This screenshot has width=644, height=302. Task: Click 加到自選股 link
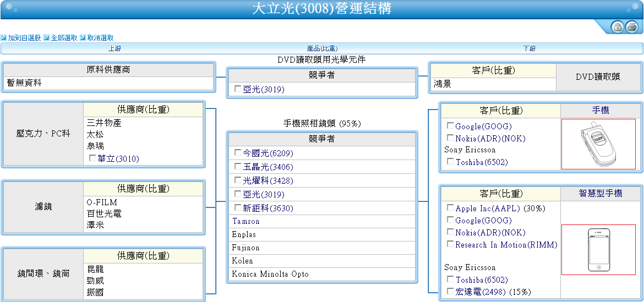[24, 38]
